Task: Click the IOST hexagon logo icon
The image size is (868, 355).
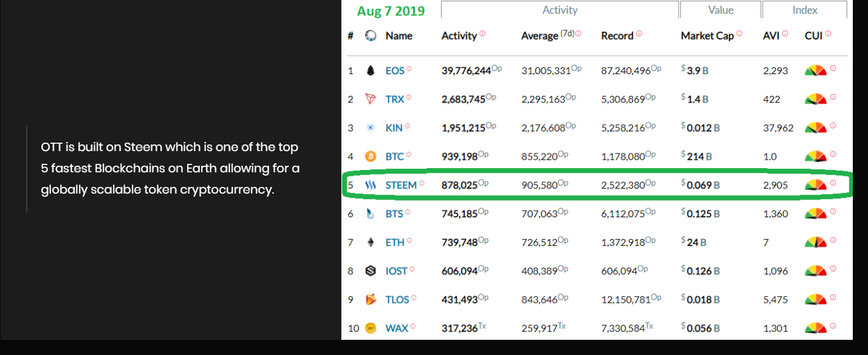Action: click(371, 271)
